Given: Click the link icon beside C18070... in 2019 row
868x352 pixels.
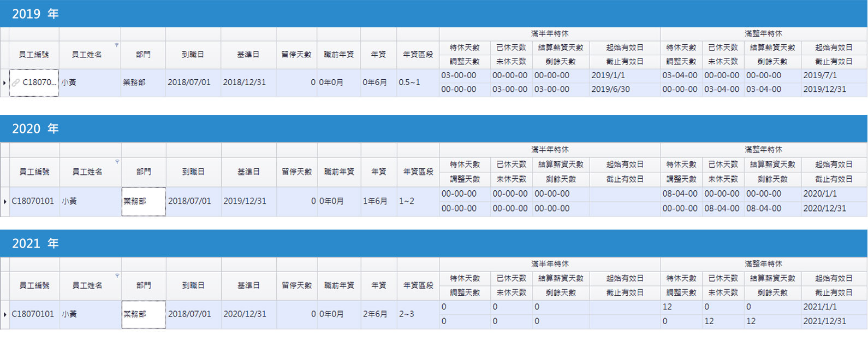Looking at the screenshot, I should pos(16,83).
